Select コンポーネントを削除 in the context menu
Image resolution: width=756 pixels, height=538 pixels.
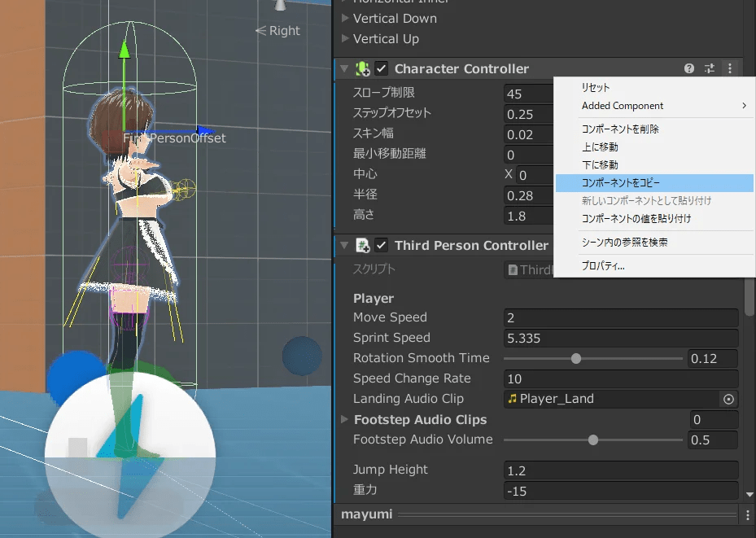620,129
